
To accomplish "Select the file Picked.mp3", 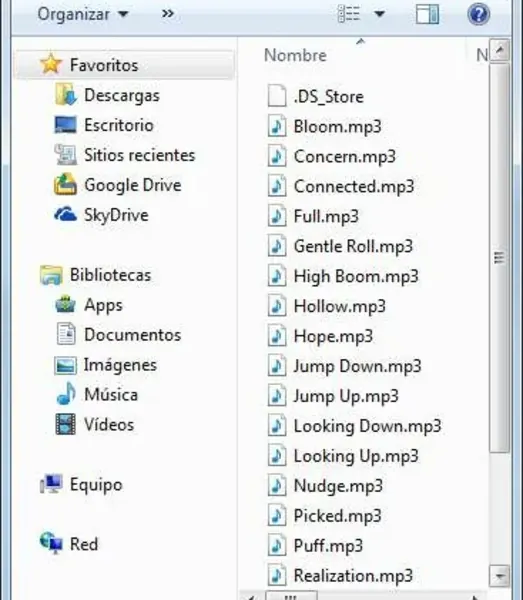I will pyautogui.click(x=337, y=515).
